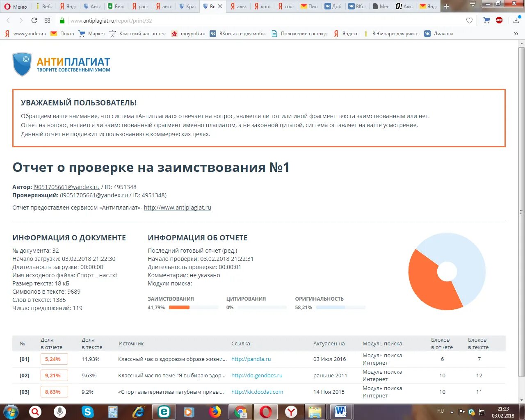The image size is (525, 420).
Task: Reload the page with the refresh icon
Action: [34, 21]
